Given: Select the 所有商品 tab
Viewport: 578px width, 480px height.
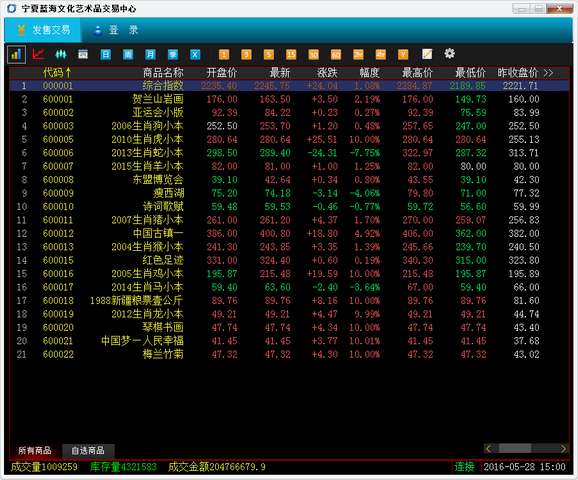Looking at the screenshot, I should click(35, 451).
